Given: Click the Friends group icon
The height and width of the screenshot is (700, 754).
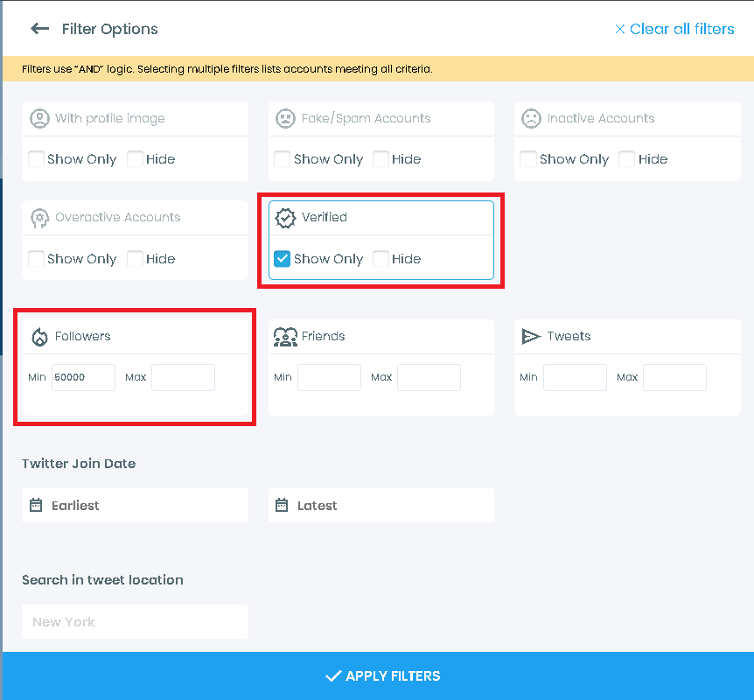Looking at the screenshot, I should click(x=286, y=336).
